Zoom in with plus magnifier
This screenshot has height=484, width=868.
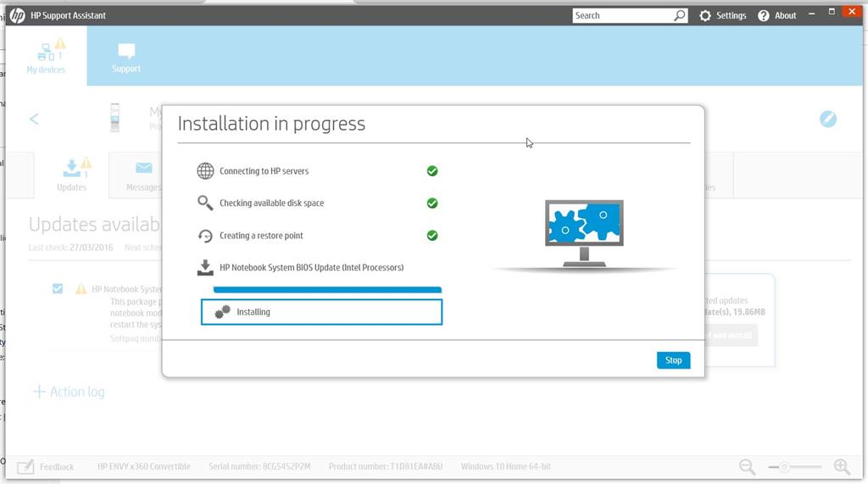point(842,467)
